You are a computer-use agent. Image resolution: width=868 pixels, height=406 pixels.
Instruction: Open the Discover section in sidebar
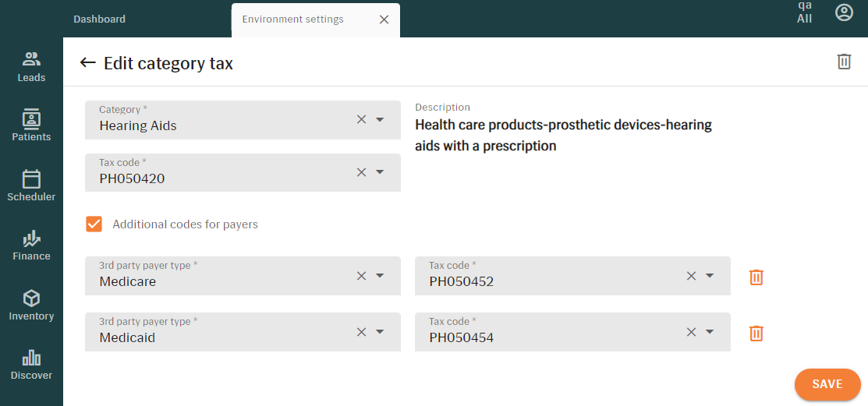coord(31,365)
